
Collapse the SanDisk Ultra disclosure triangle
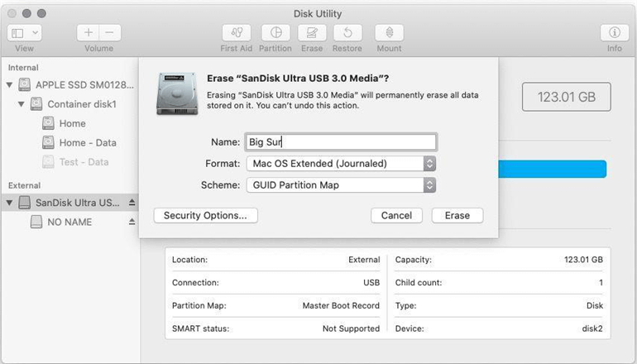[x=9, y=203]
